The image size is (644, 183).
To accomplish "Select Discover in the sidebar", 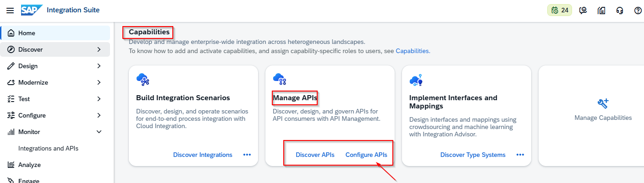I will click(x=55, y=49).
